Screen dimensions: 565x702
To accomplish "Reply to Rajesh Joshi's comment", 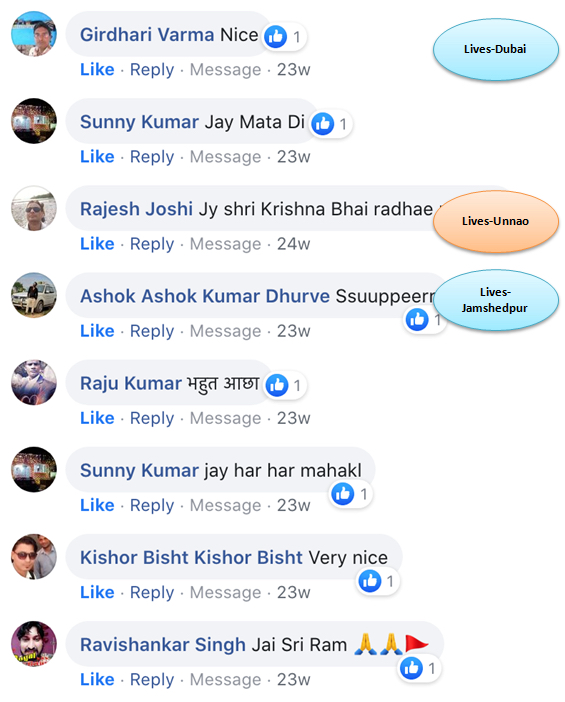I will pyautogui.click(x=152, y=244).
